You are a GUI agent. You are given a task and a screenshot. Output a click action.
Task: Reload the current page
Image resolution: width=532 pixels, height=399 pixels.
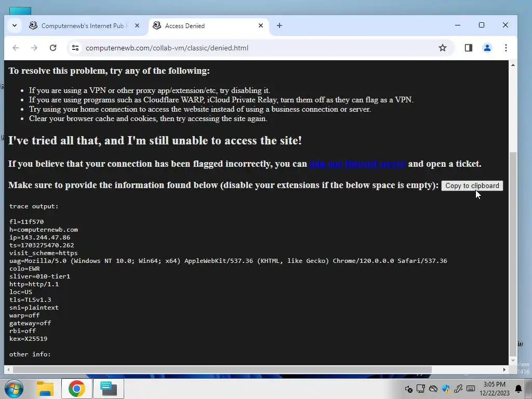[53, 48]
